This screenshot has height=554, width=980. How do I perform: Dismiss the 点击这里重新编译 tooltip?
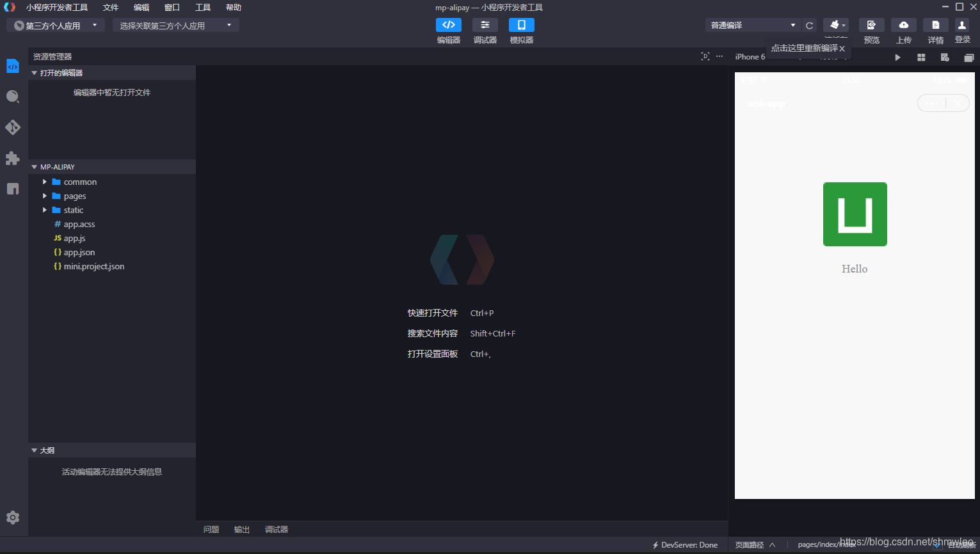842,49
